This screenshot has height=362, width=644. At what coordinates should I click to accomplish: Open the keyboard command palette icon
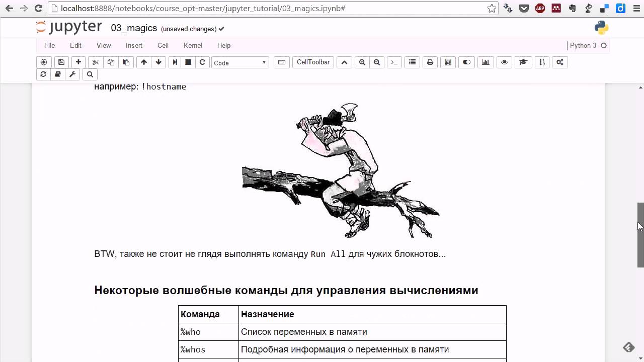pos(282,62)
